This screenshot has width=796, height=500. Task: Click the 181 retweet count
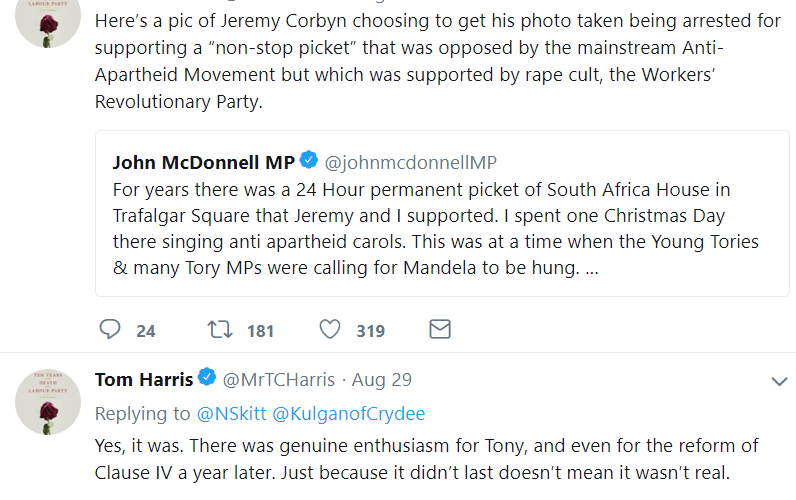(260, 331)
